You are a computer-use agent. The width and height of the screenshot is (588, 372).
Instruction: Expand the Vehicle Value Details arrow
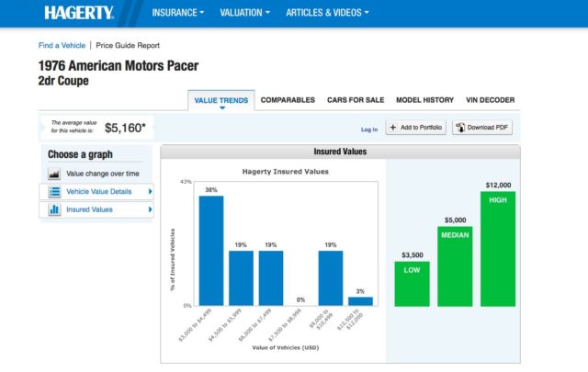(x=150, y=192)
